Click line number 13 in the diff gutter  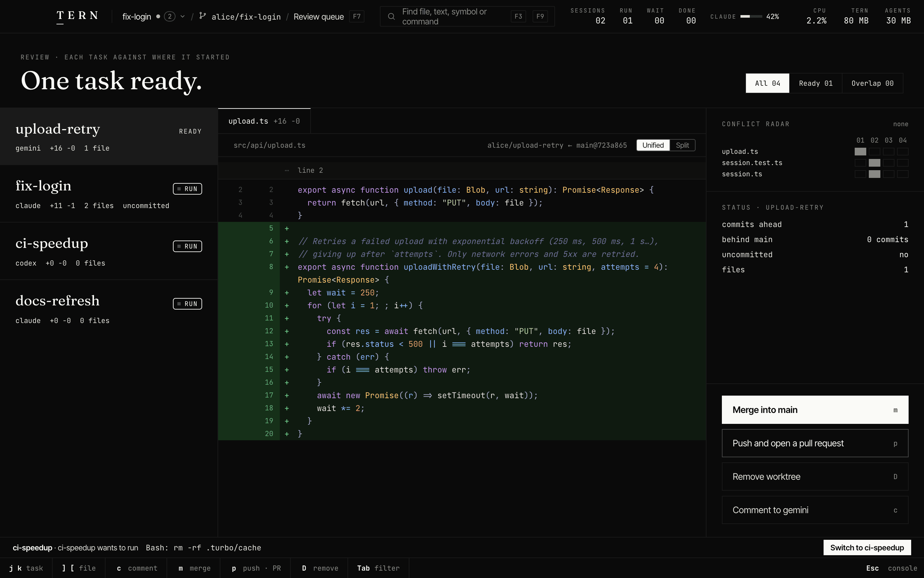[269, 344]
